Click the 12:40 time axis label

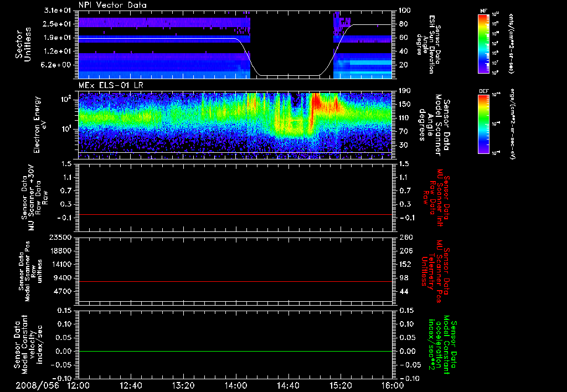coord(131,385)
